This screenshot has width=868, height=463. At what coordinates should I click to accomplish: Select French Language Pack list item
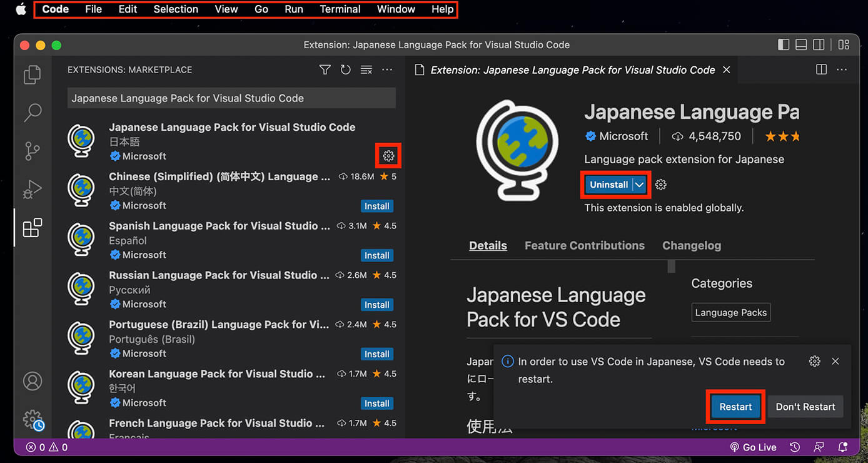tap(229, 425)
